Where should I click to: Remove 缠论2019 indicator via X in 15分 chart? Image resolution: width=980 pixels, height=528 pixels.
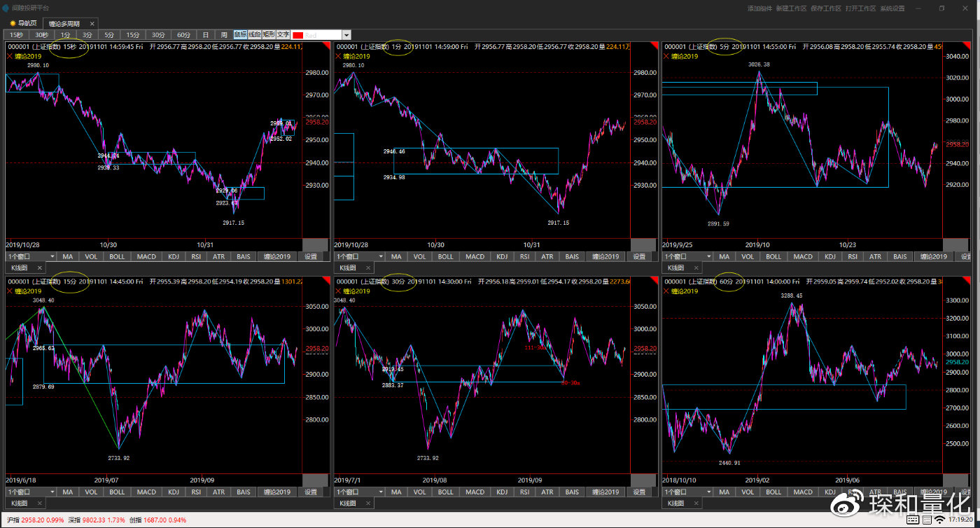click(x=10, y=291)
